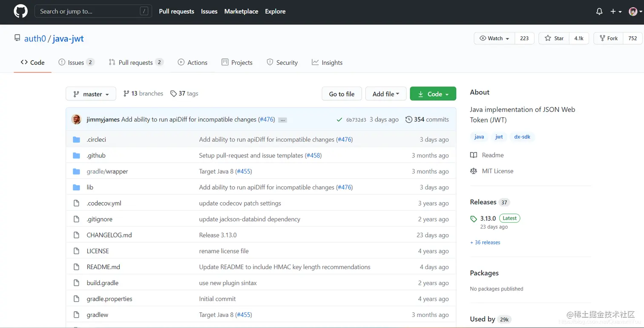Select the jwt topic tag
Image resolution: width=644 pixels, height=328 pixels.
pyautogui.click(x=499, y=137)
